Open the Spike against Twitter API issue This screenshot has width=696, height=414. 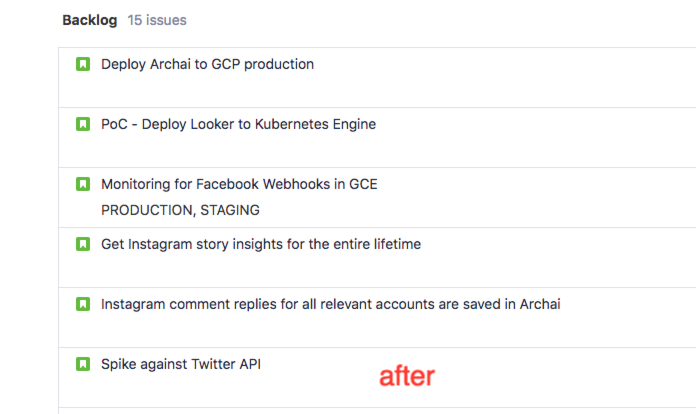[x=181, y=364]
